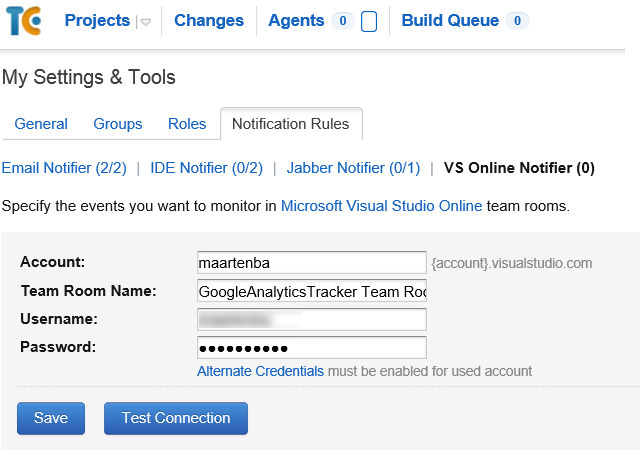The image size is (640, 450).
Task: Click the My Settings & Tools heading
Action: tap(89, 77)
